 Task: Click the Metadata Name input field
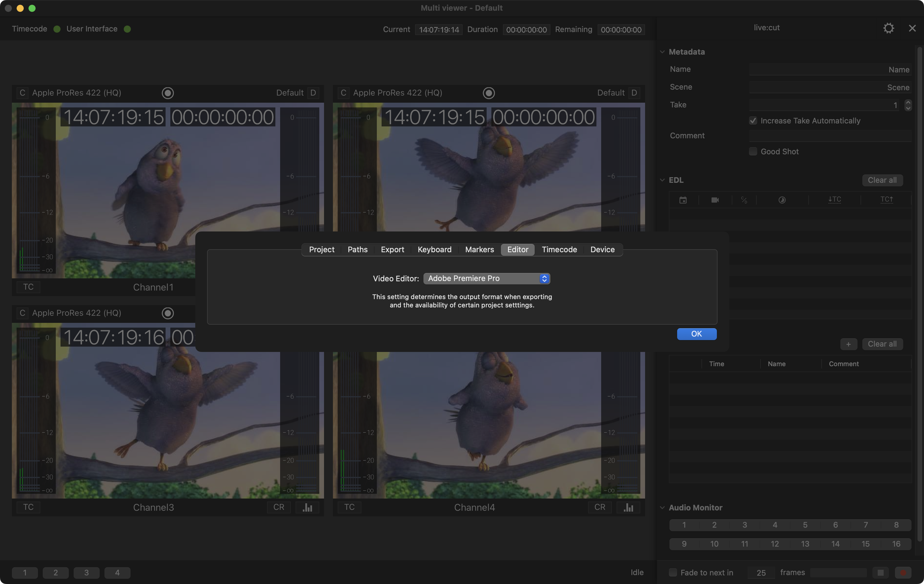pyautogui.click(x=830, y=69)
